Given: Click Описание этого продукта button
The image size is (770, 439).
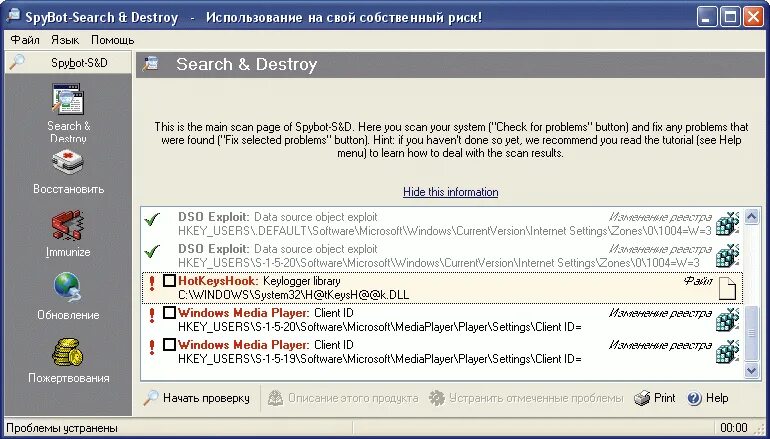Looking at the screenshot, I should point(343,398).
